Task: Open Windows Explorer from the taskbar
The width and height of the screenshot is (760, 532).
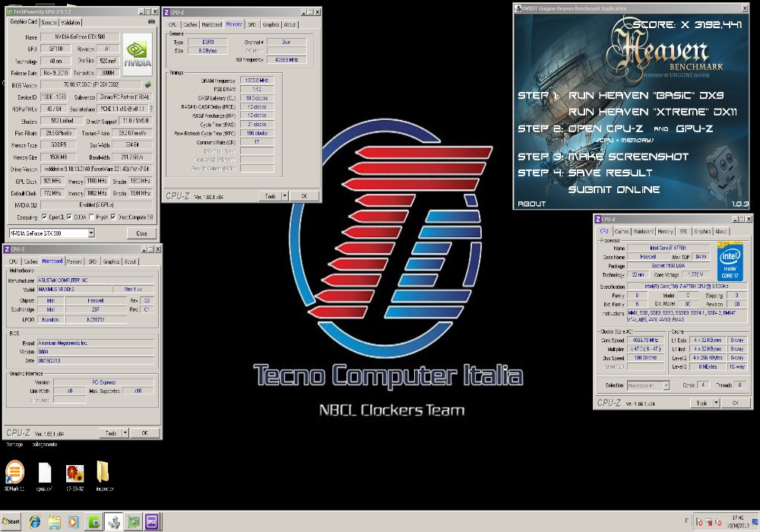Action: pos(54,522)
